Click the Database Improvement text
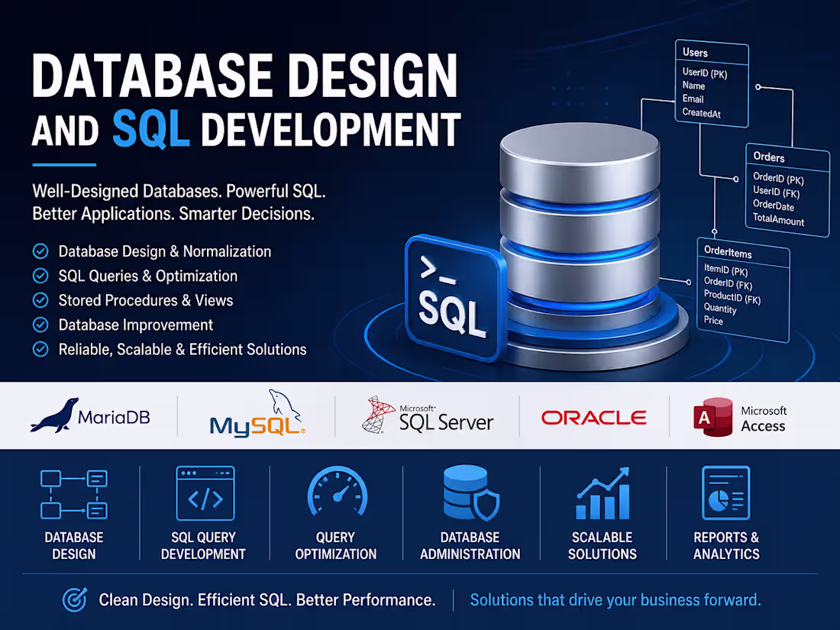The height and width of the screenshot is (630, 840). tap(135, 325)
